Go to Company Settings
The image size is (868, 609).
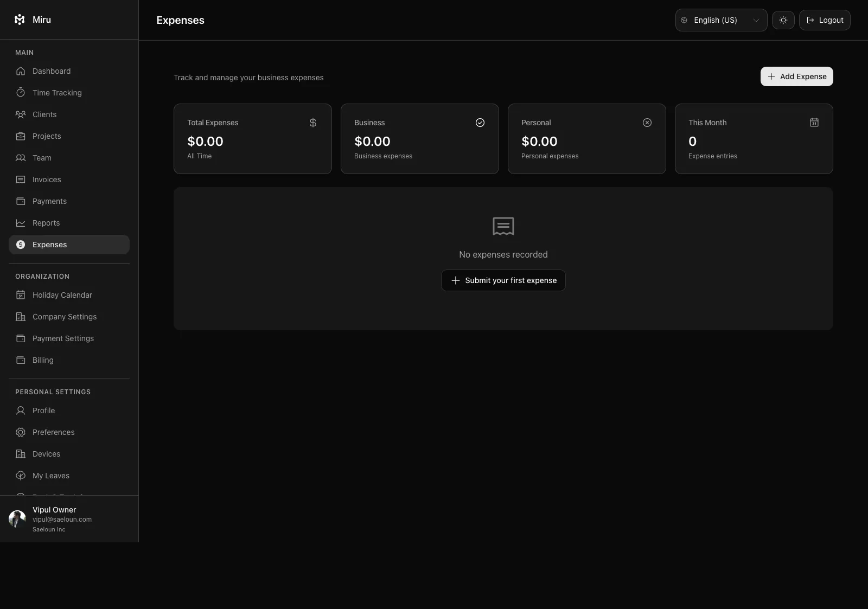69,317
